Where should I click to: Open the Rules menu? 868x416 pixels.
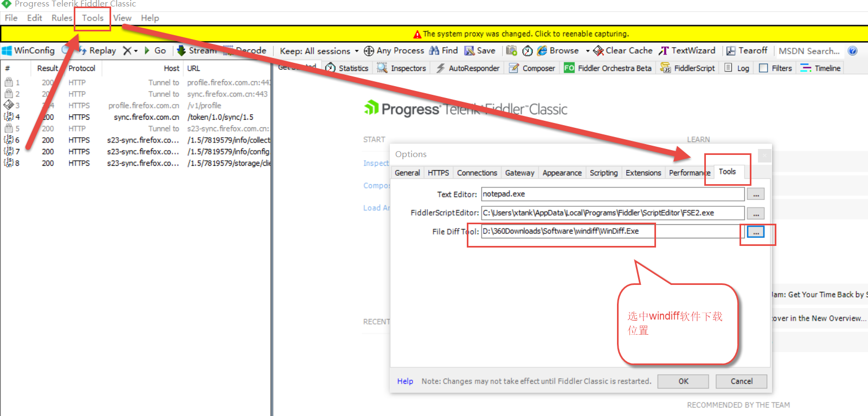coord(61,18)
